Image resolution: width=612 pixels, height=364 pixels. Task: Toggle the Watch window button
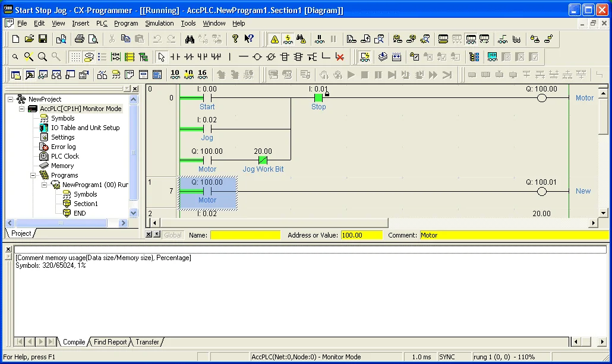(x=43, y=75)
